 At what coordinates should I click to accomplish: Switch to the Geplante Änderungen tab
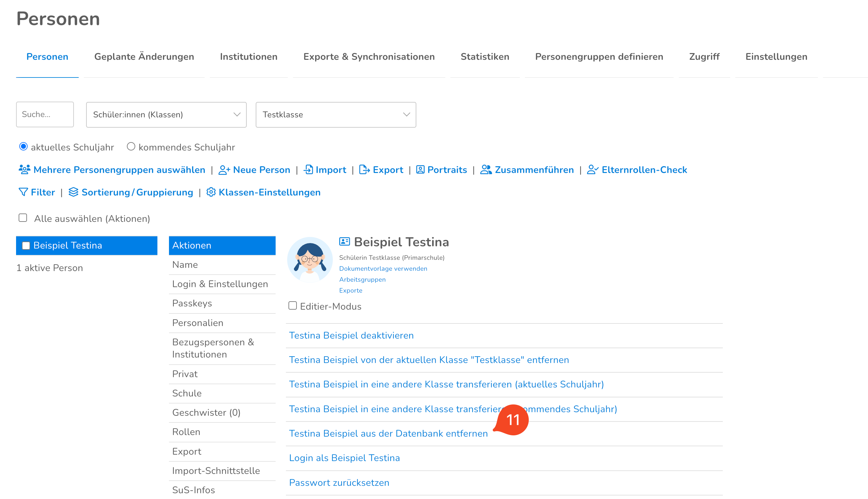tap(144, 57)
